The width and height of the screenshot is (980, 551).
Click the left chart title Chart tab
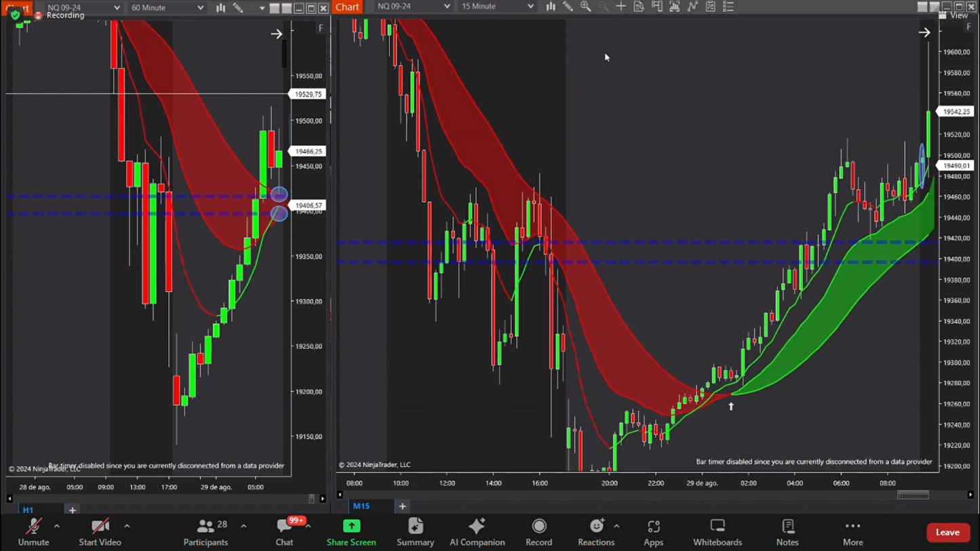click(x=16, y=7)
